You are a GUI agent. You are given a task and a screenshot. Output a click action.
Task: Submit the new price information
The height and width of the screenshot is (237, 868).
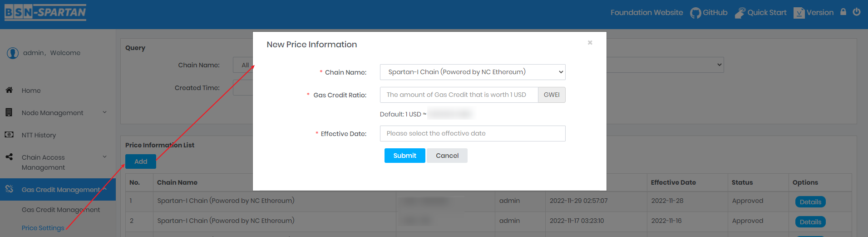[404, 156]
